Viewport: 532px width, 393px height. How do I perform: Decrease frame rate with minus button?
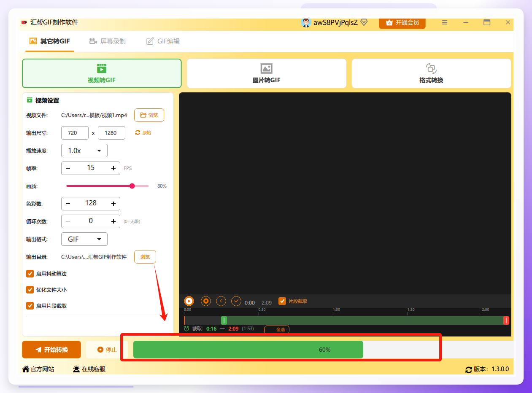click(68, 168)
